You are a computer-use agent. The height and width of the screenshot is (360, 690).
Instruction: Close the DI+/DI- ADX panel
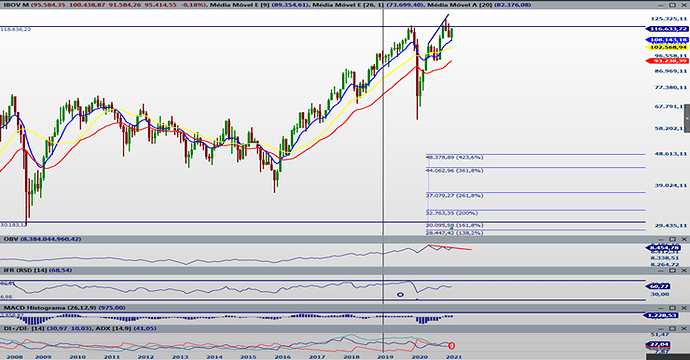tap(684, 328)
